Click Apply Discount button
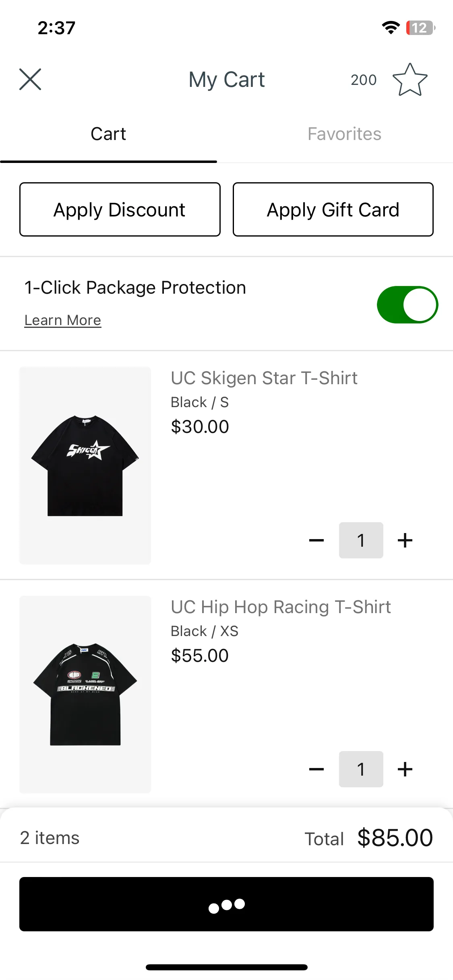The image size is (453, 980). [x=120, y=210]
